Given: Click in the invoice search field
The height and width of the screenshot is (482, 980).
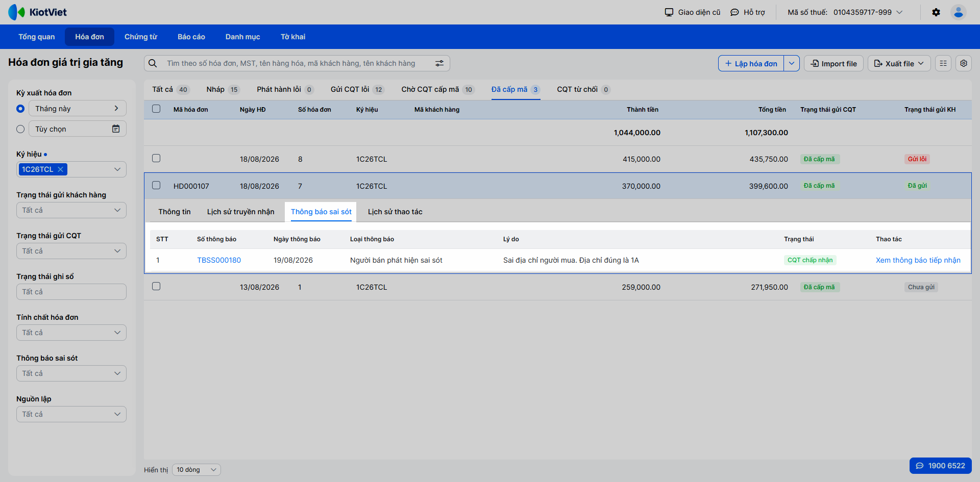Looking at the screenshot, I should pyautogui.click(x=297, y=63).
